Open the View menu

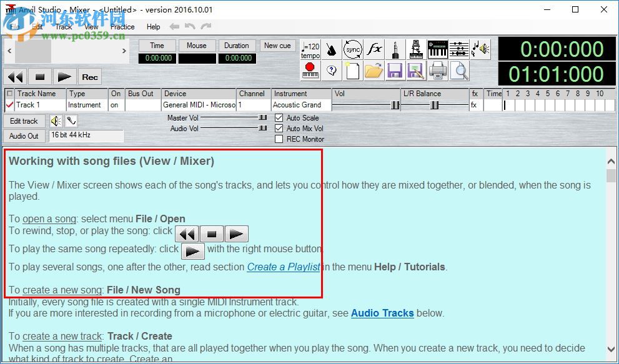pos(91,27)
